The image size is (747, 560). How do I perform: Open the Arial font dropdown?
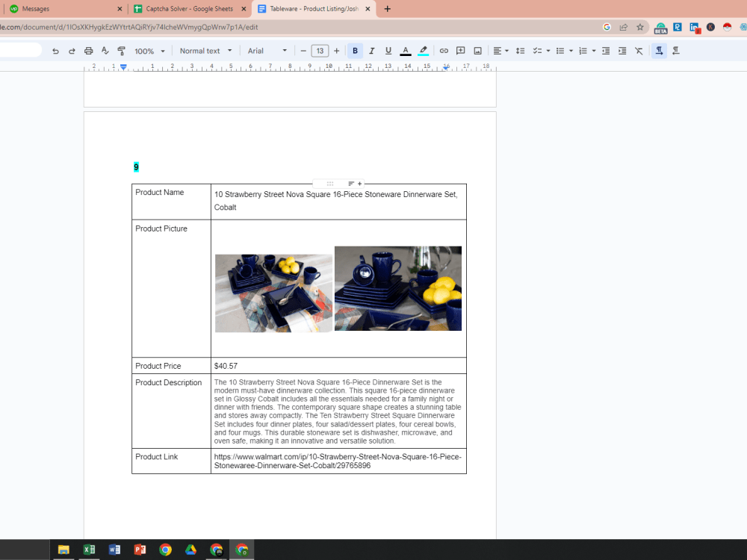click(267, 51)
